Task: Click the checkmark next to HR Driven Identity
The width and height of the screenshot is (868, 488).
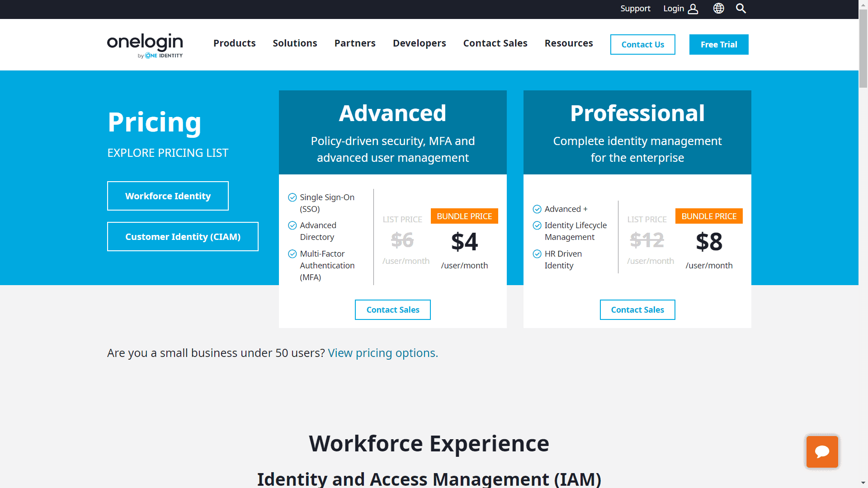Action: 537,253
